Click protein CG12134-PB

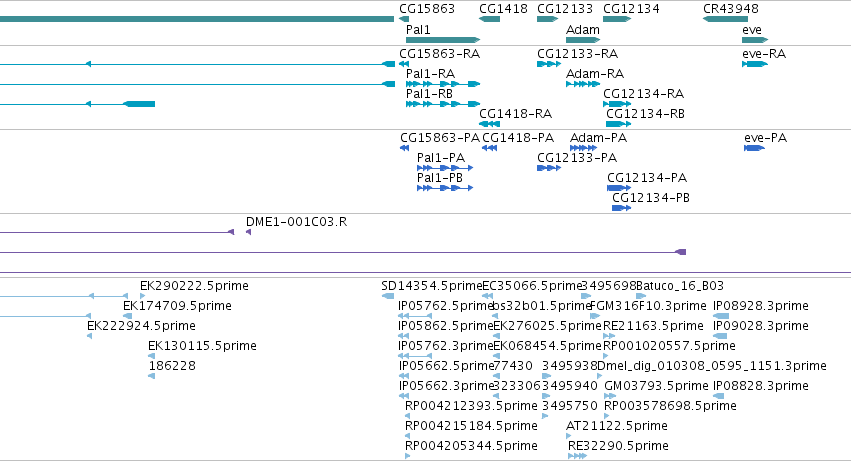tap(651, 198)
